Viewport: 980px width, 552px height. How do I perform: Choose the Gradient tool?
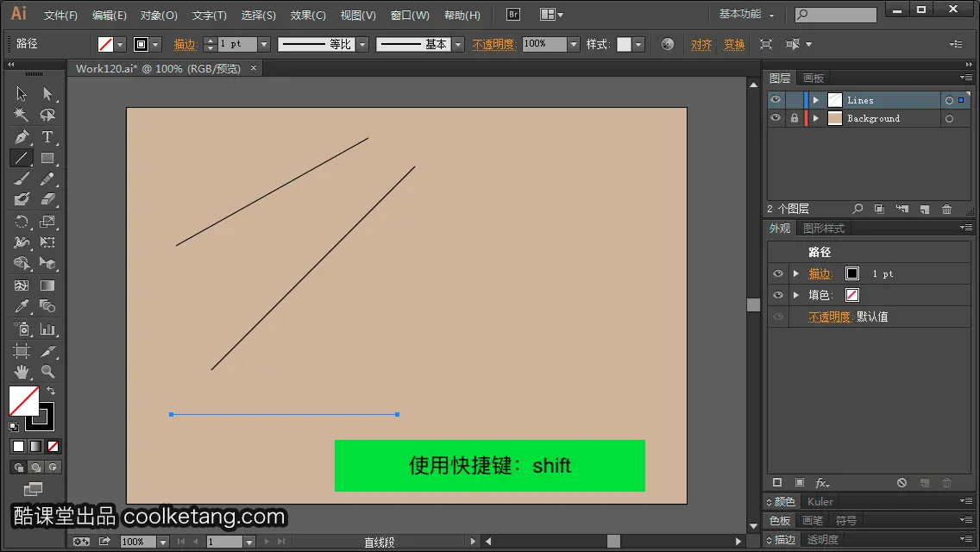47,285
